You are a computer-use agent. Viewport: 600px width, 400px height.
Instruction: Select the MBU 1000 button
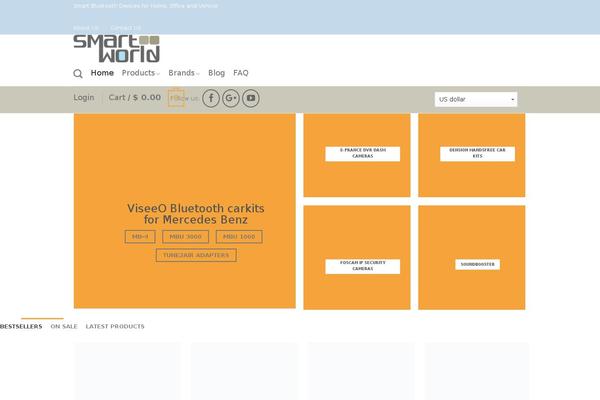pyautogui.click(x=239, y=237)
